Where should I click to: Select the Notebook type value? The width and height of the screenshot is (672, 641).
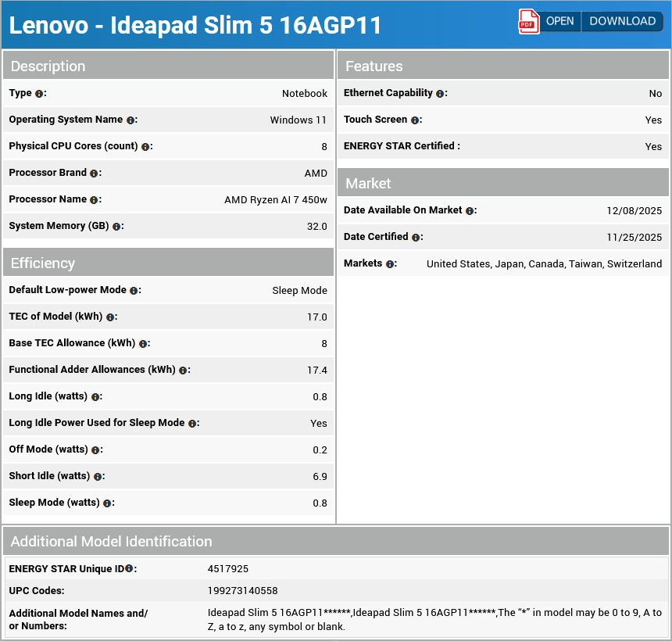click(x=305, y=94)
